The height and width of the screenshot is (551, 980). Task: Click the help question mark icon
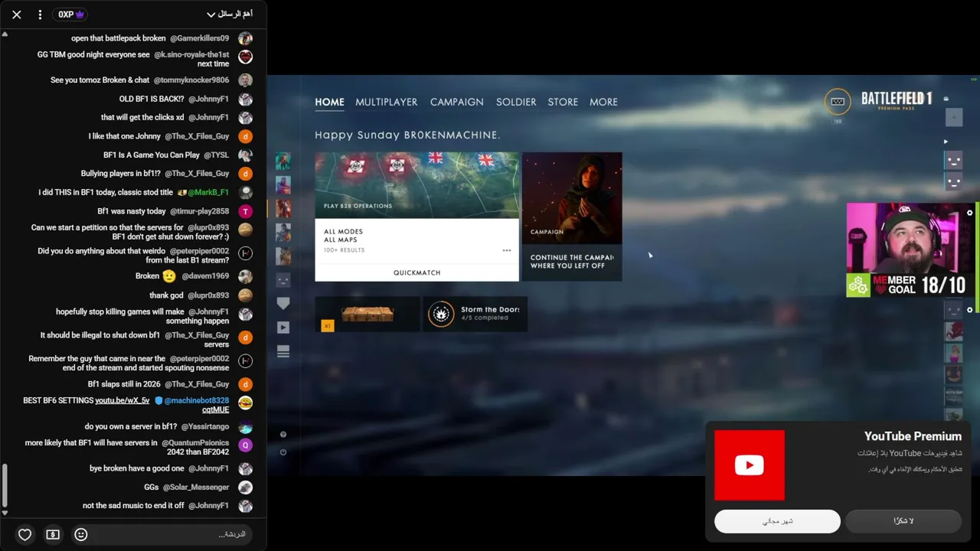click(x=283, y=435)
